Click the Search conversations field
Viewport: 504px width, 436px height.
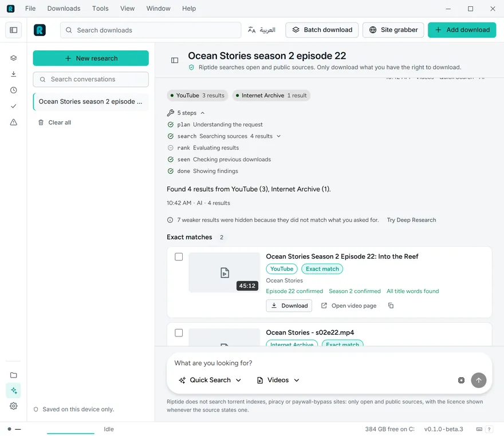(x=90, y=80)
